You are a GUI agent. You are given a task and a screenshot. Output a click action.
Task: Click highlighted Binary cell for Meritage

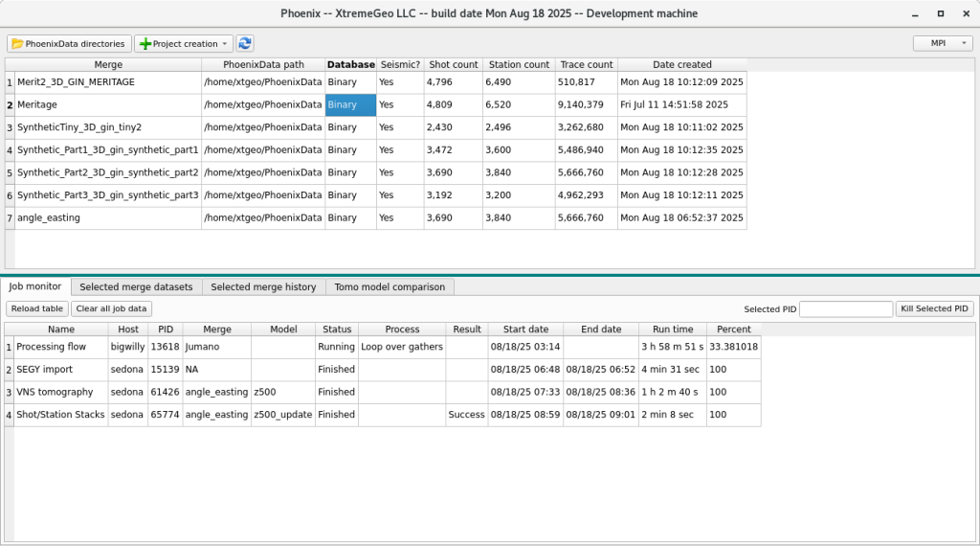(x=350, y=104)
